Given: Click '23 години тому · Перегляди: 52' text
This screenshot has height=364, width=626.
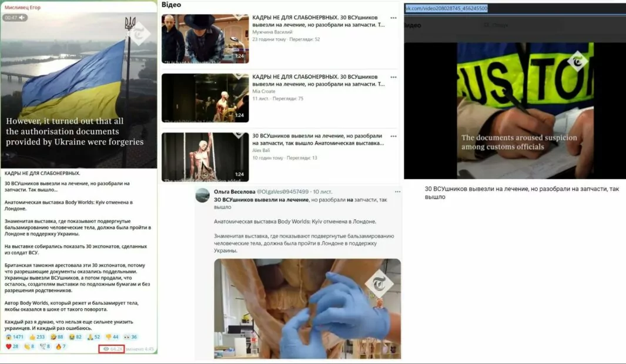Looking at the screenshot, I should pos(286,39).
